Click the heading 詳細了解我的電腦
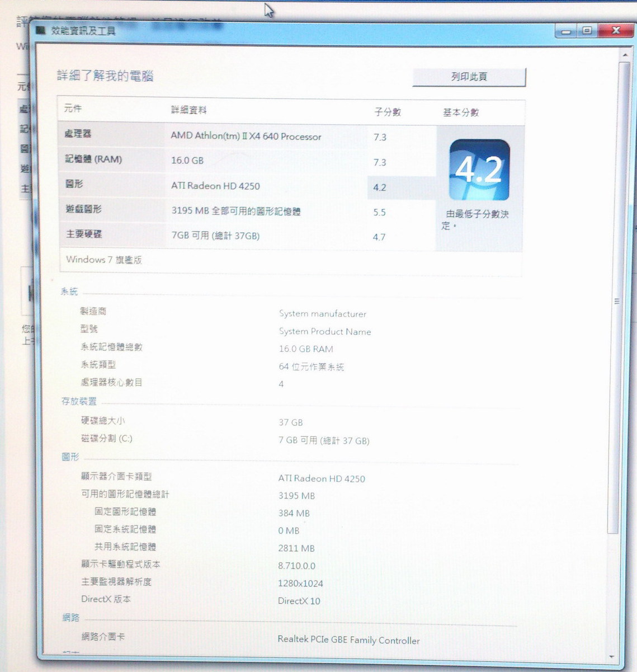637x672 pixels. click(105, 76)
